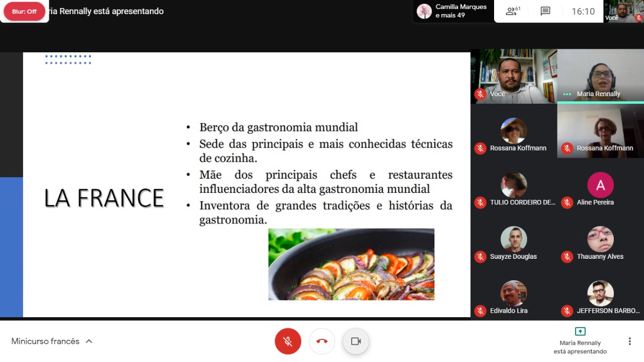Select Rossana Koffmann tile with round avatar
This screenshot has width=644, height=362.
514,131
